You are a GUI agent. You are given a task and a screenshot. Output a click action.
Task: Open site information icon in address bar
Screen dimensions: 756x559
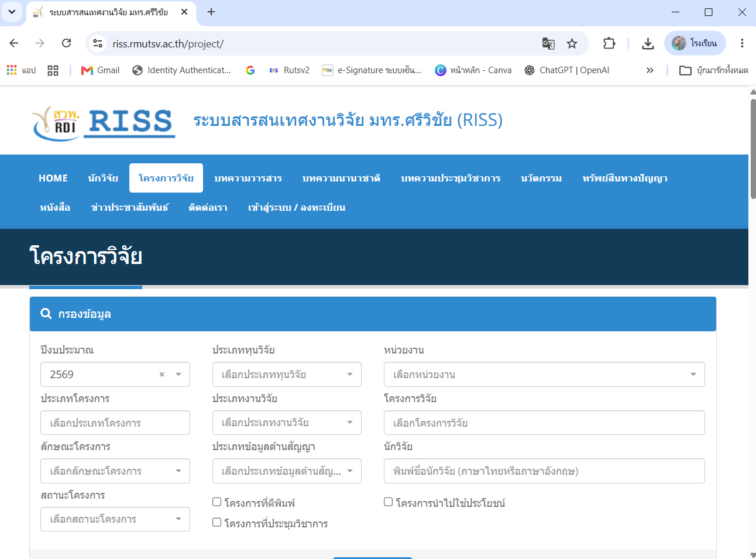coord(98,43)
